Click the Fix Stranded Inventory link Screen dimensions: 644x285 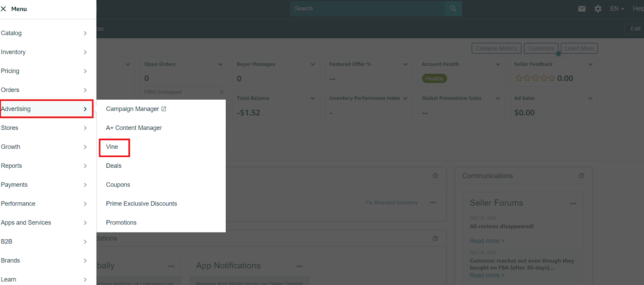pos(391,203)
